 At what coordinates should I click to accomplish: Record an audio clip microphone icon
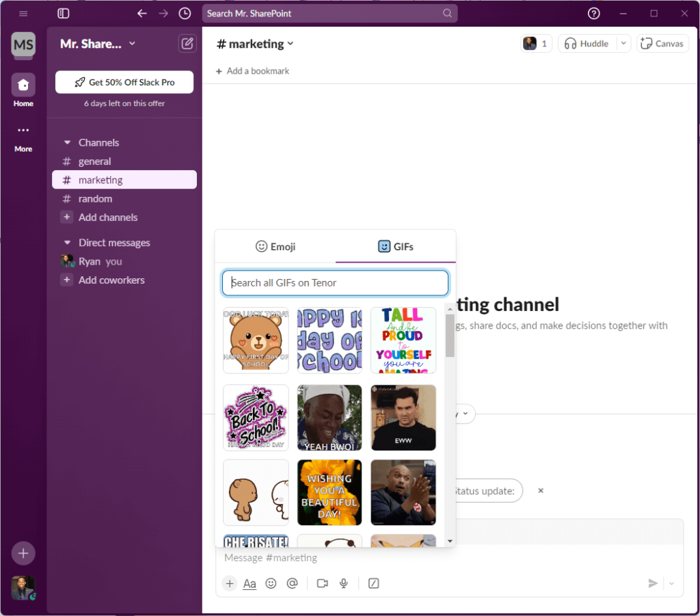[344, 583]
